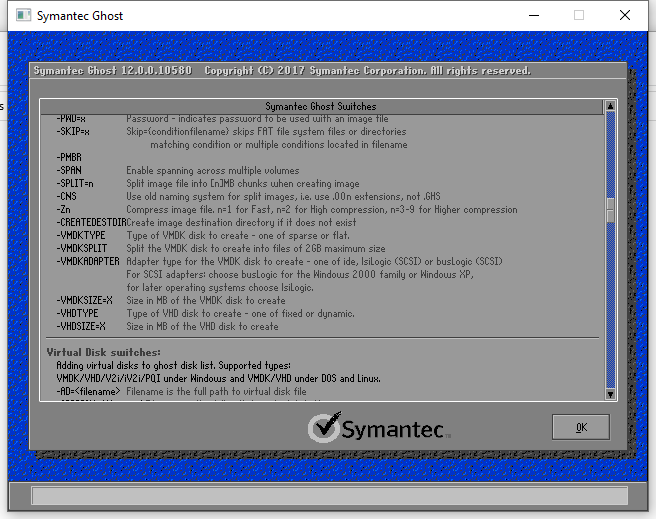Click the scroll up arrow of switches list
This screenshot has height=519, width=656.
coord(610,106)
